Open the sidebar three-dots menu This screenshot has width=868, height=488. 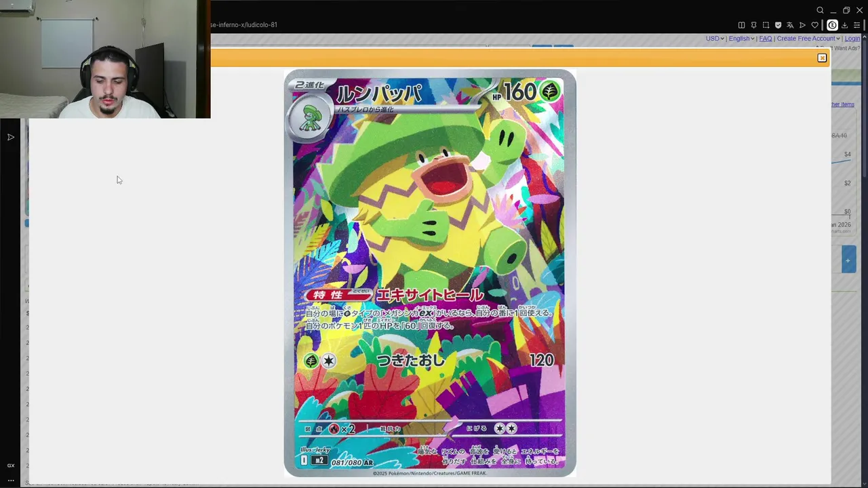click(x=11, y=480)
